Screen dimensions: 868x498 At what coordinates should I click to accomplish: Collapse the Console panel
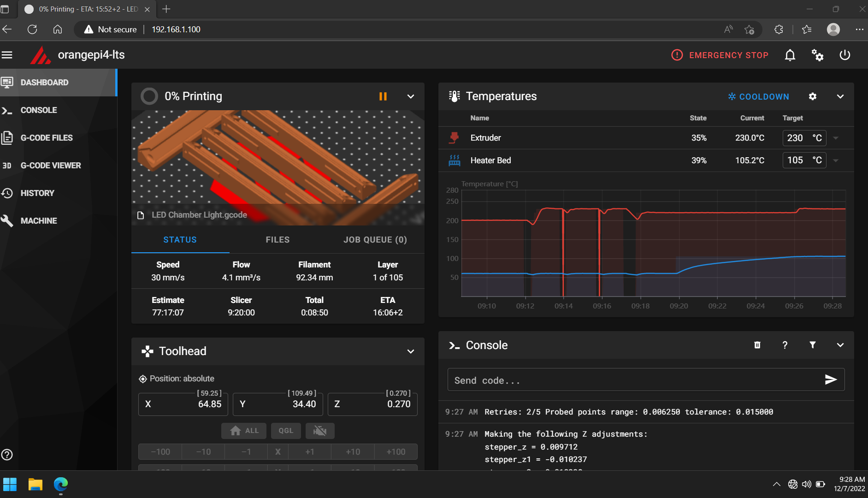point(840,345)
